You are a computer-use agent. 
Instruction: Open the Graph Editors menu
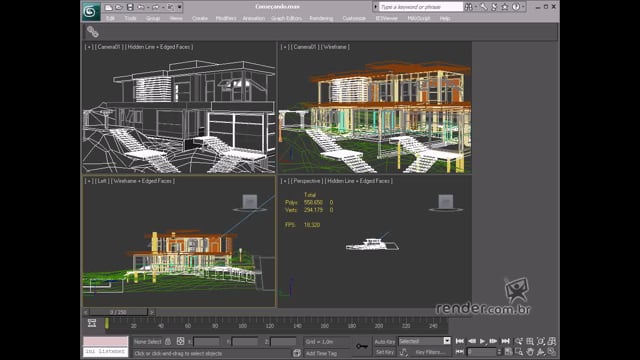point(286,18)
